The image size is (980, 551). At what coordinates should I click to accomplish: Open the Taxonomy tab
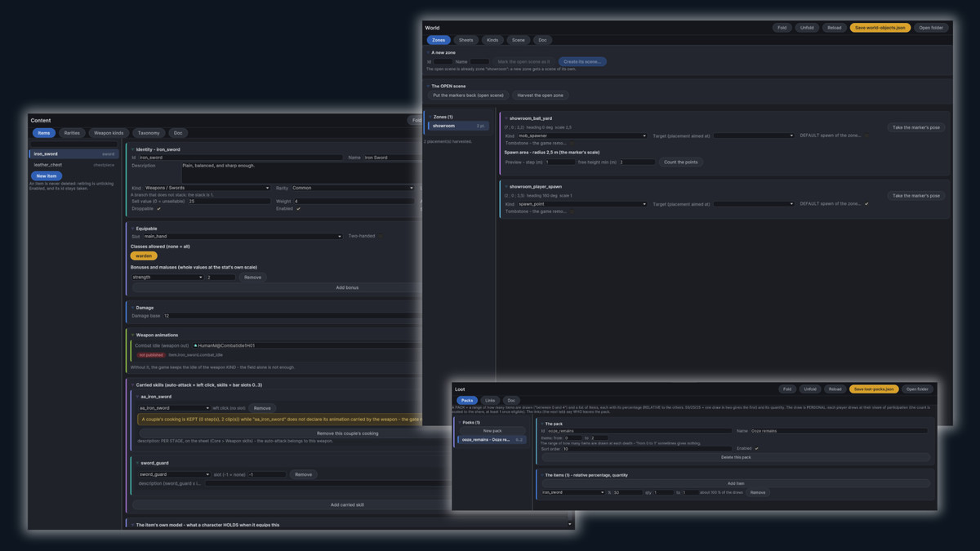click(149, 133)
